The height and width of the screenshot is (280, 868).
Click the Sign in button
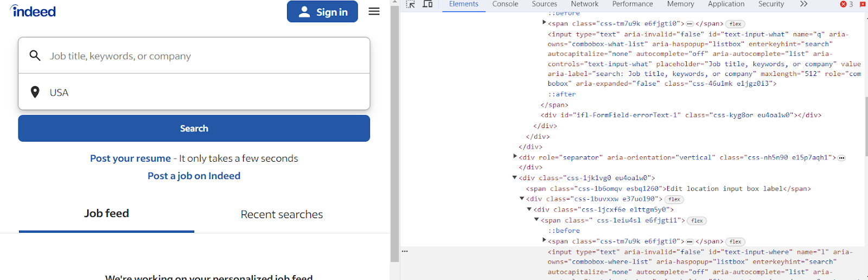click(x=322, y=11)
